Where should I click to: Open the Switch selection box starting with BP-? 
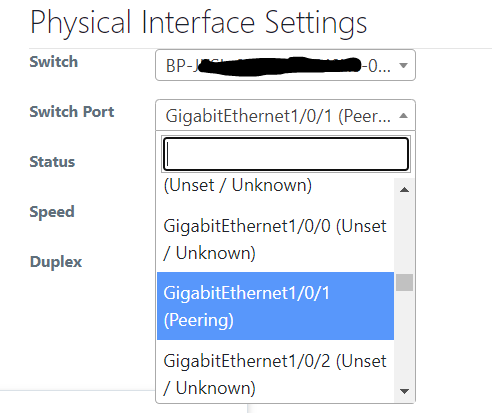pyautogui.click(x=285, y=65)
